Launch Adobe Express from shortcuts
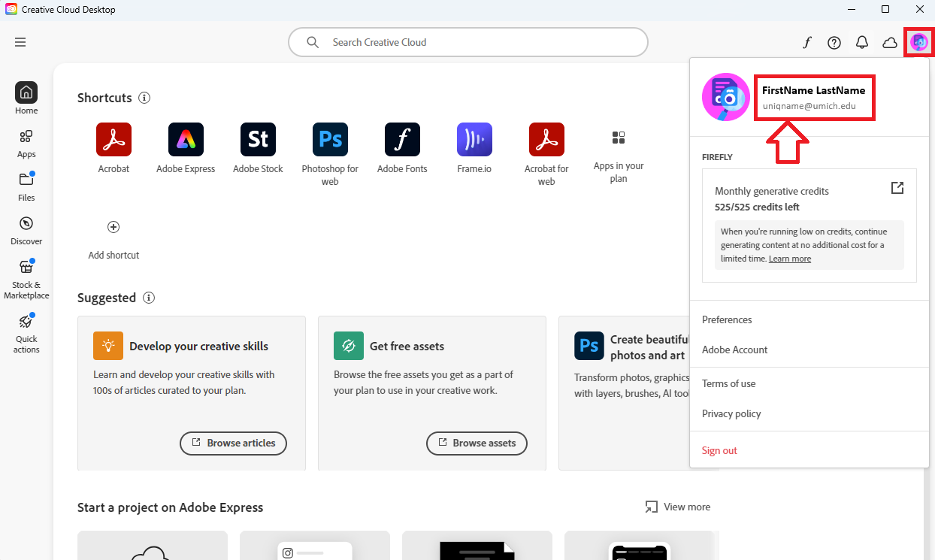Screen dimensions: 935x560 pyautogui.click(x=186, y=140)
